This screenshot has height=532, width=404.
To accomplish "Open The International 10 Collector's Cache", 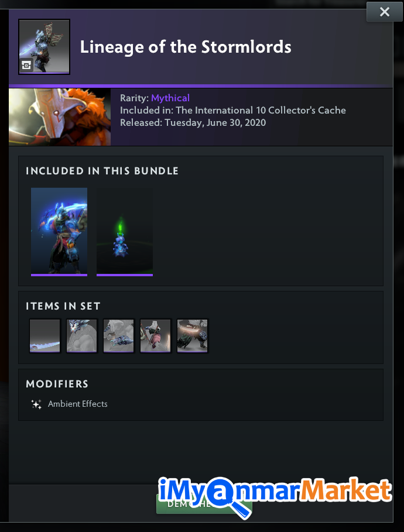I will pyautogui.click(x=261, y=110).
